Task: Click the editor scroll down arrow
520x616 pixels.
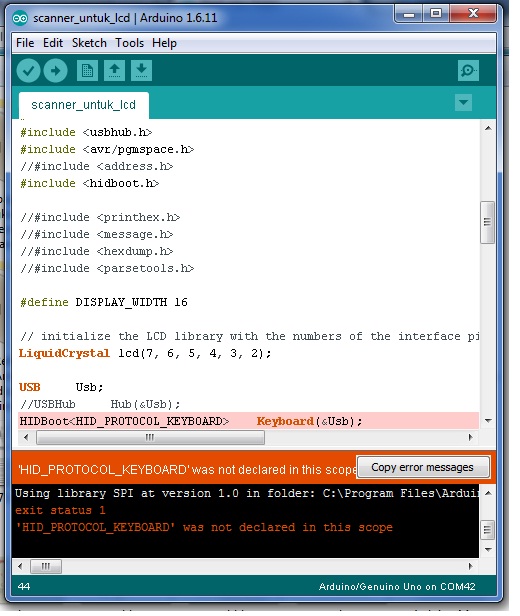Action: coord(488,421)
